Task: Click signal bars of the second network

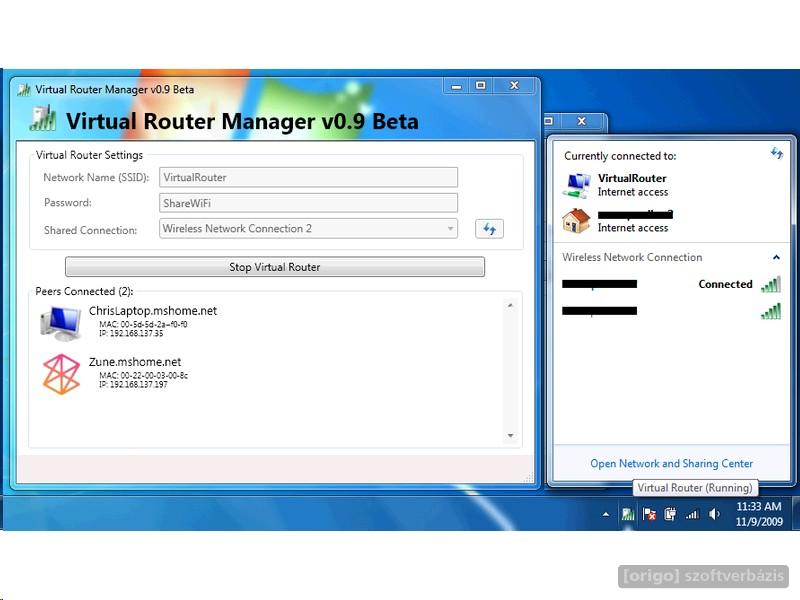Action: pos(770,311)
